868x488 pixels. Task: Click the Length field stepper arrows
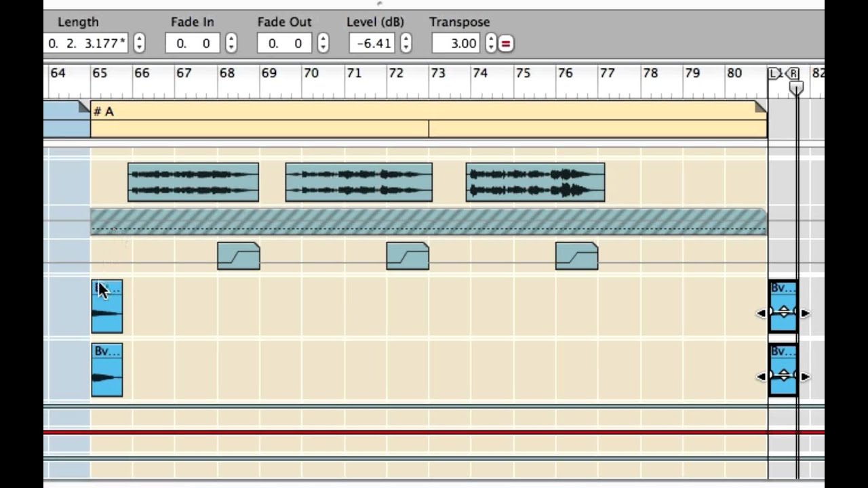pos(139,43)
